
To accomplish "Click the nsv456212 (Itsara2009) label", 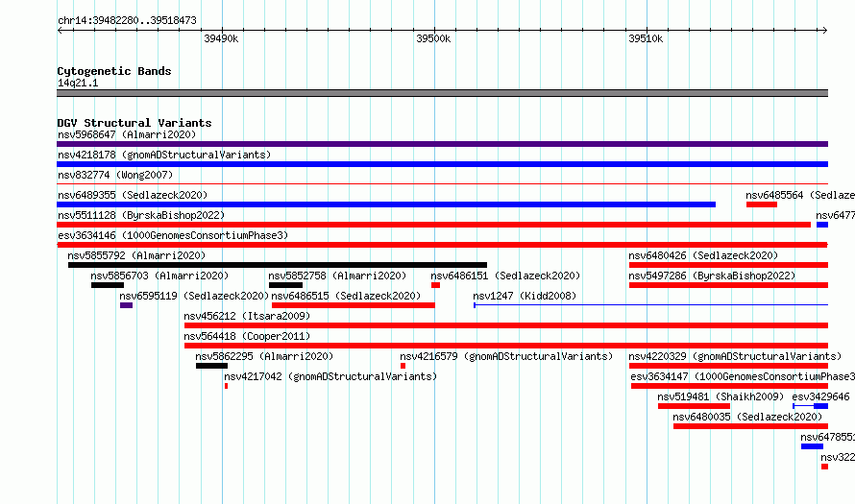I will click(x=247, y=316).
